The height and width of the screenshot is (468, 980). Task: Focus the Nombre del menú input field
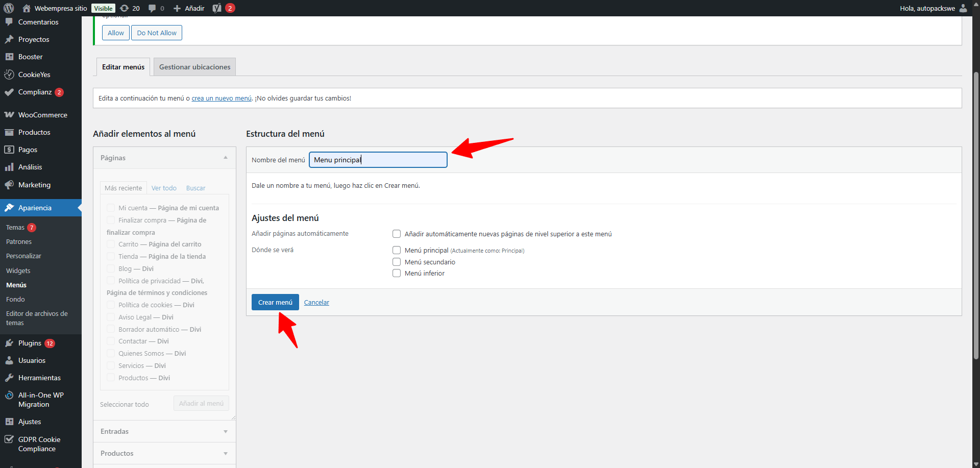378,160
